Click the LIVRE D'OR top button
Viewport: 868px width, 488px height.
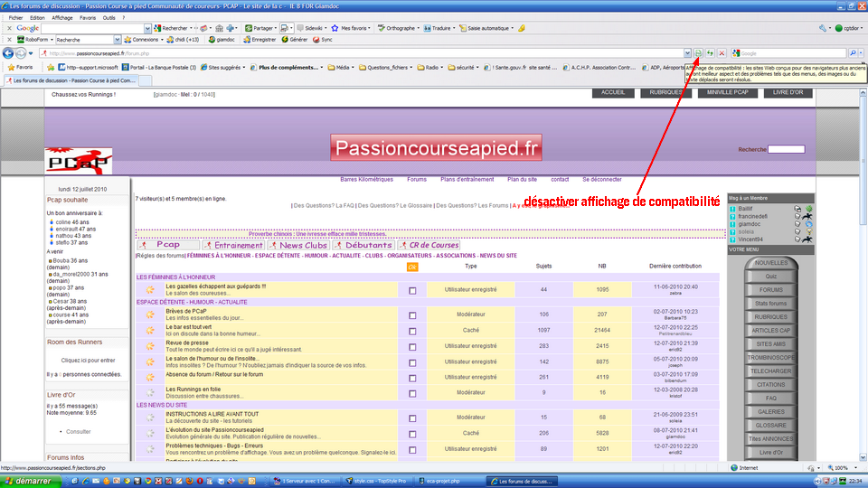coord(788,92)
